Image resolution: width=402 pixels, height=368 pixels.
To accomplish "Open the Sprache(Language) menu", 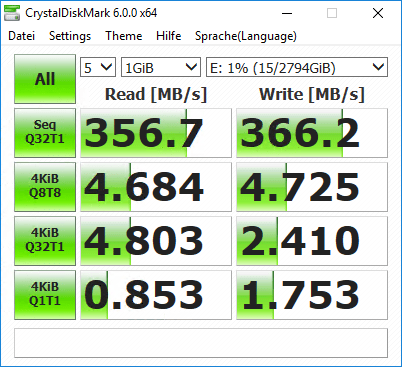I will pos(246,36).
